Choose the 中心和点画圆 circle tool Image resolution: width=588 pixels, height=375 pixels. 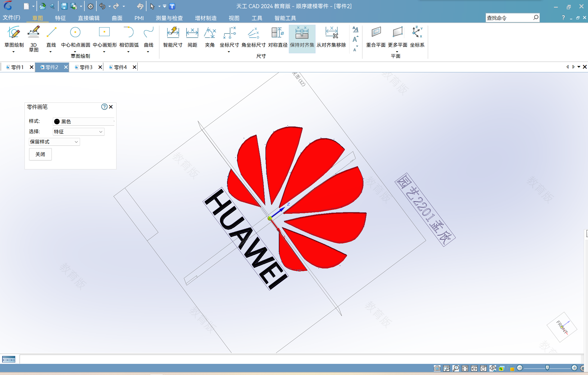[75, 37]
